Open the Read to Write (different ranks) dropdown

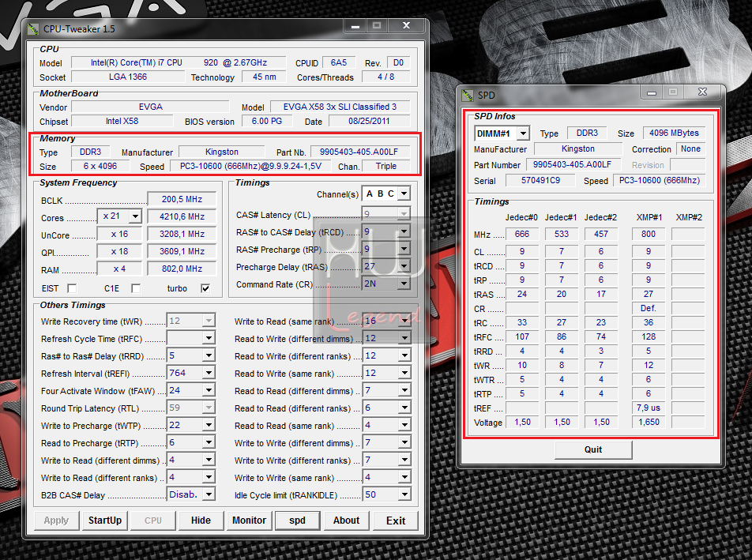click(x=404, y=355)
